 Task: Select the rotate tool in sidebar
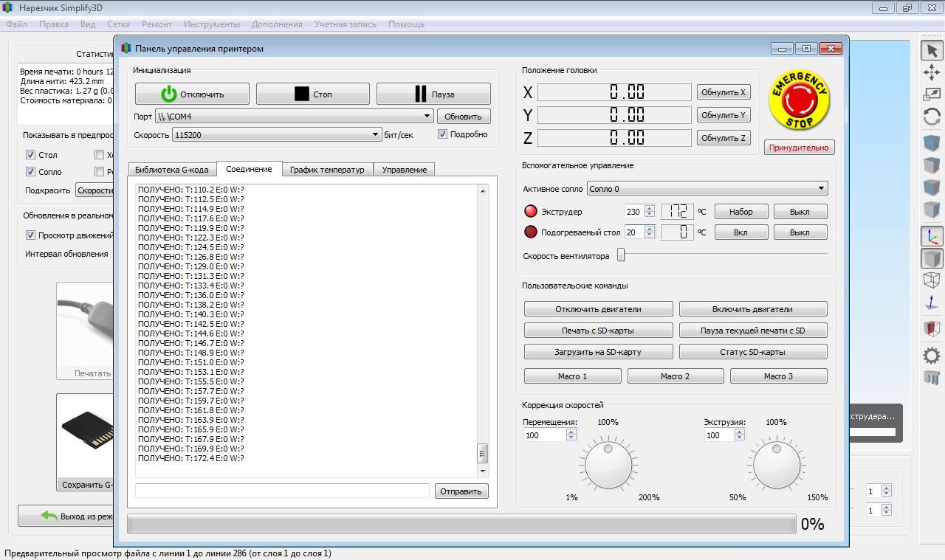931,117
